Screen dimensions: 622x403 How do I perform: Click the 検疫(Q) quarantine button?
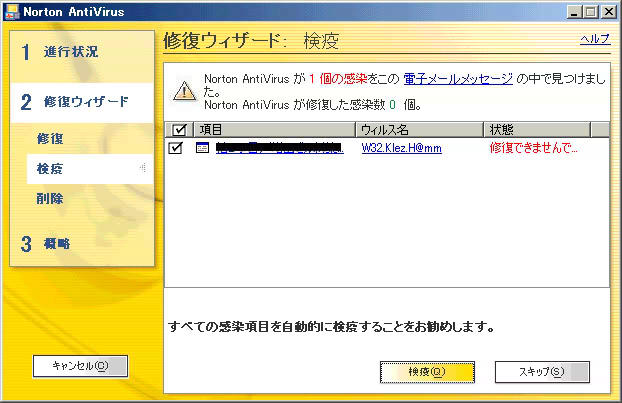click(x=427, y=372)
